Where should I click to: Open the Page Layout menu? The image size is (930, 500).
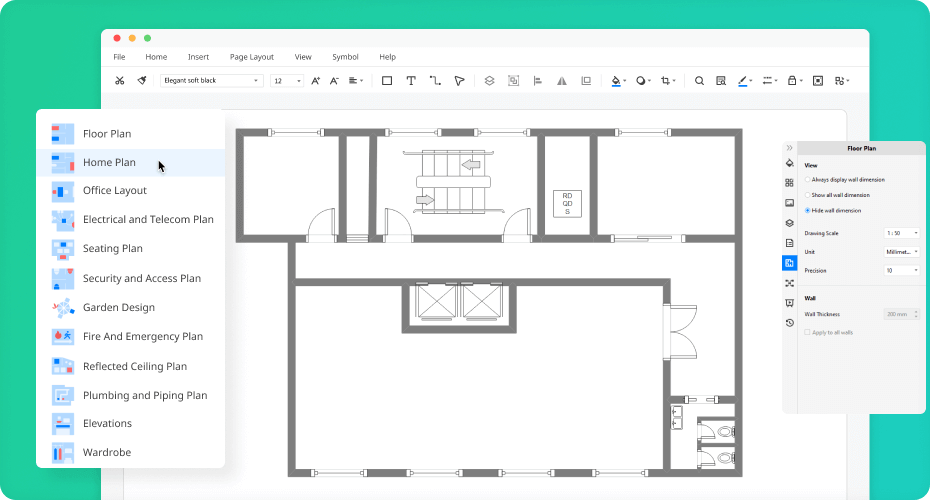tap(251, 57)
